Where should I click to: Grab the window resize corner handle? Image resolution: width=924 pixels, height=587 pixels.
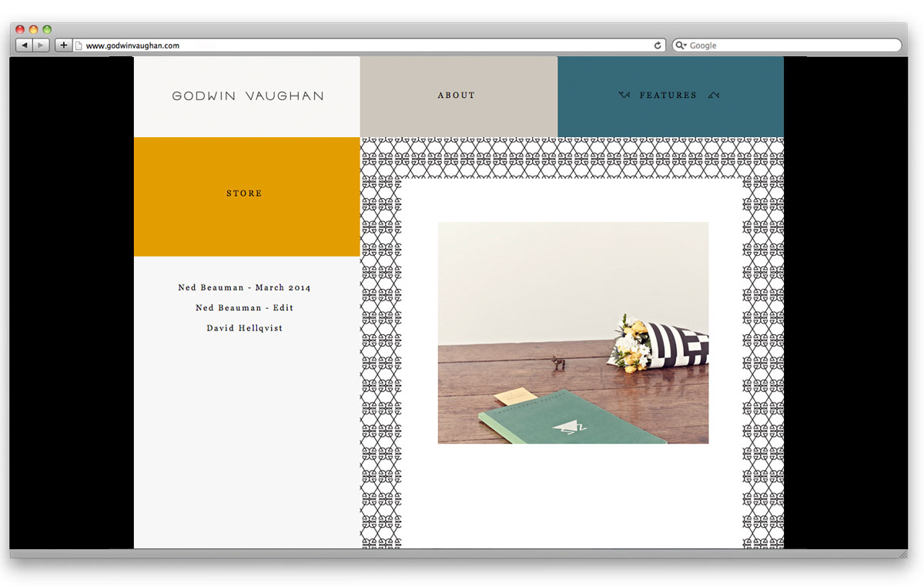(x=903, y=554)
